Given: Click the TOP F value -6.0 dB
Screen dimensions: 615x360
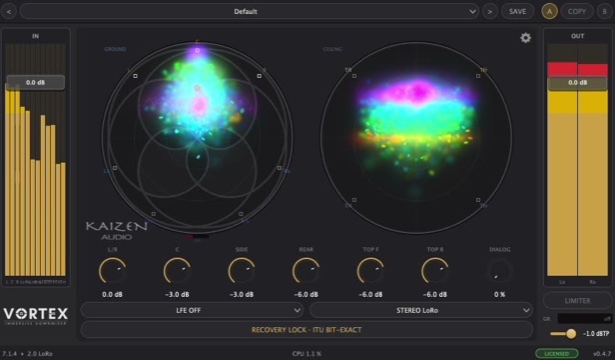Looking at the screenshot, I should click(370, 295).
